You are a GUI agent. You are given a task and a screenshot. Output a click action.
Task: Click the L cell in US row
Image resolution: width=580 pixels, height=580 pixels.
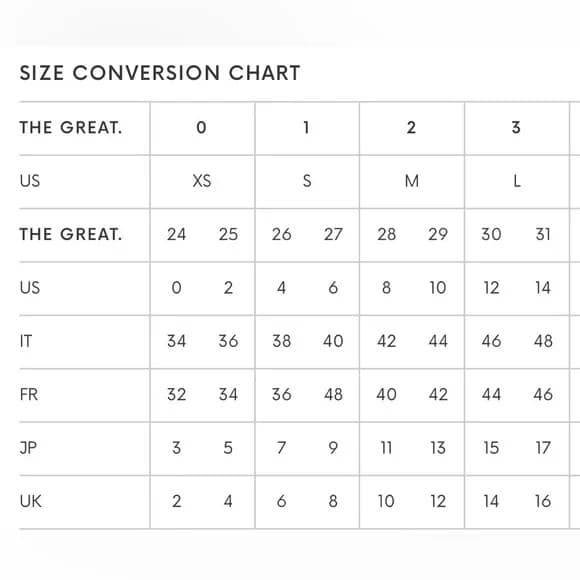pyautogui.click(x=517, y=181)
